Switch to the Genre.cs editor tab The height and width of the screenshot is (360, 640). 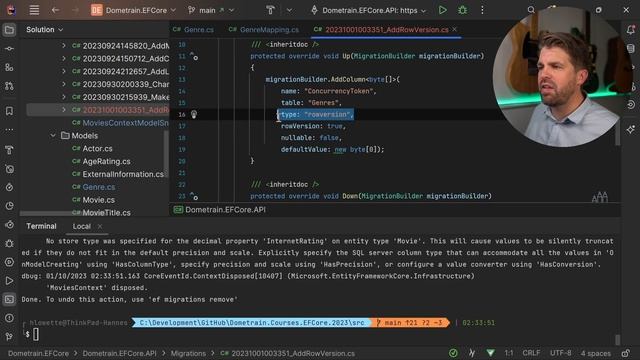coord(193,30)
